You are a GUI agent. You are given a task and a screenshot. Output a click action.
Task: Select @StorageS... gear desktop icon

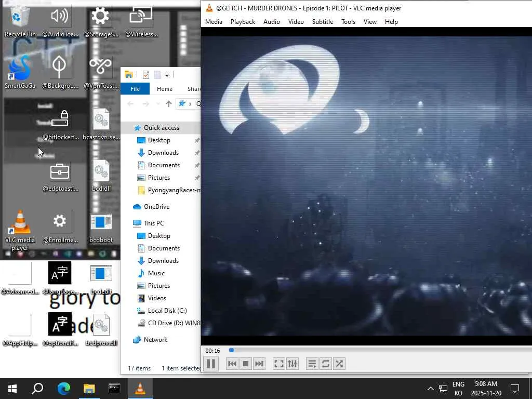point(101,22)
